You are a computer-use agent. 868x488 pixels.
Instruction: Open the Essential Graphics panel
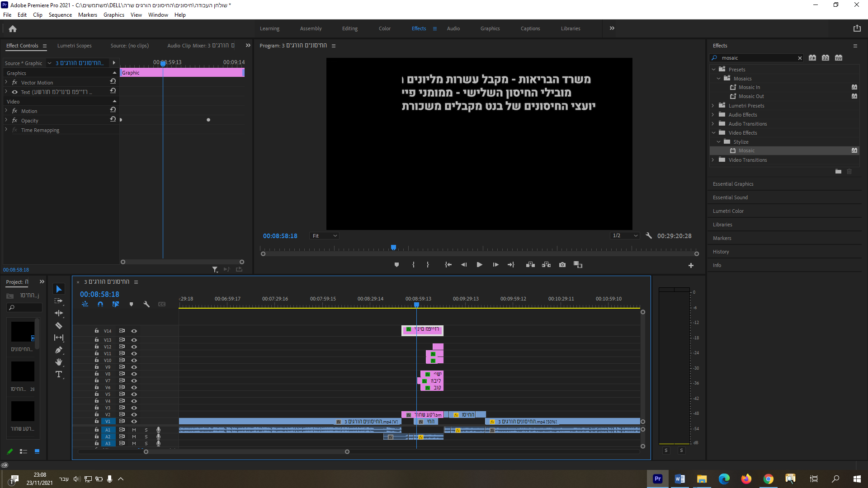[733, 184]
